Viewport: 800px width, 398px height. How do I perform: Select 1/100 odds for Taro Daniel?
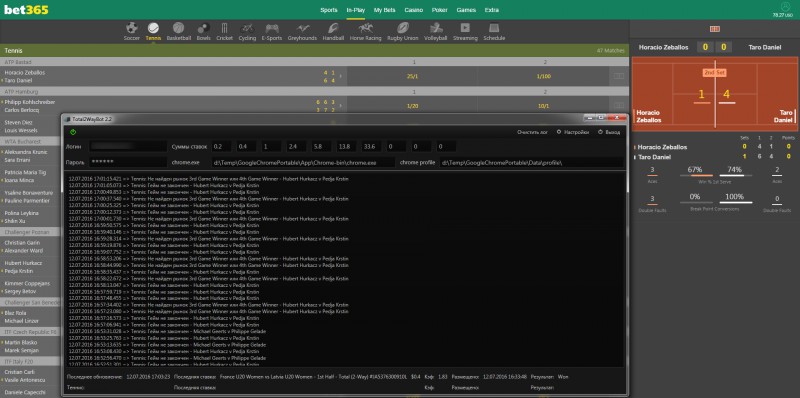543,76
